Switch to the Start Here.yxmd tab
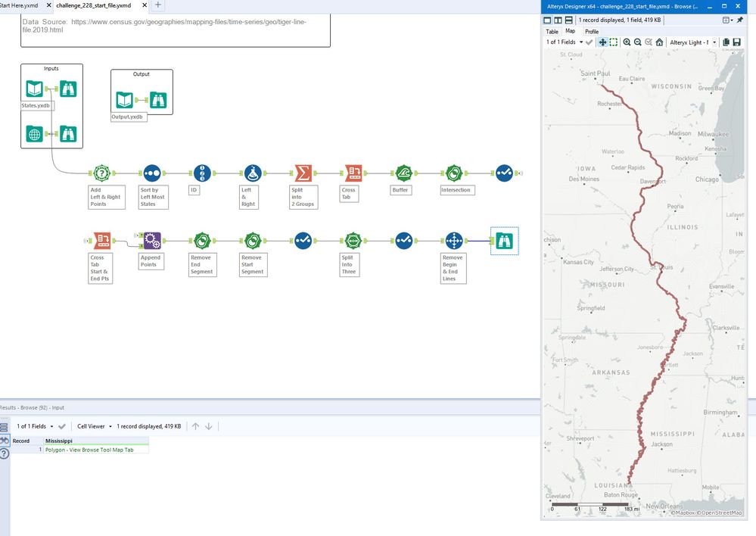 pos(19,5)
